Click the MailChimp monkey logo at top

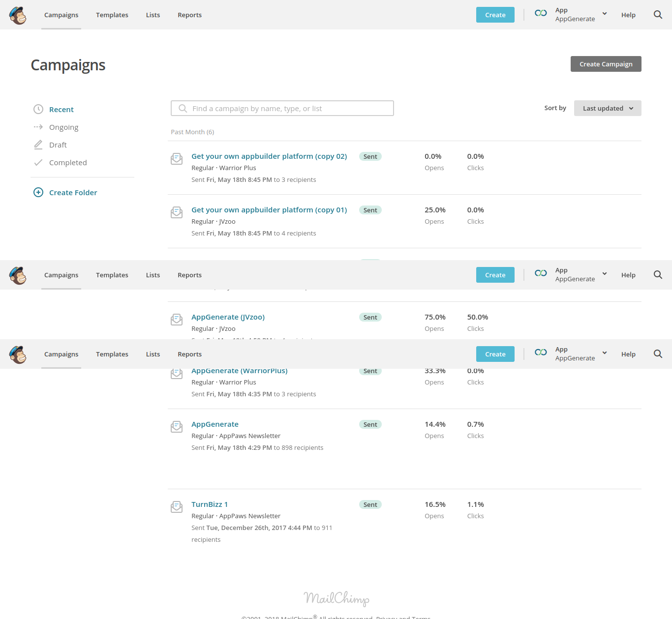point(18,15)
